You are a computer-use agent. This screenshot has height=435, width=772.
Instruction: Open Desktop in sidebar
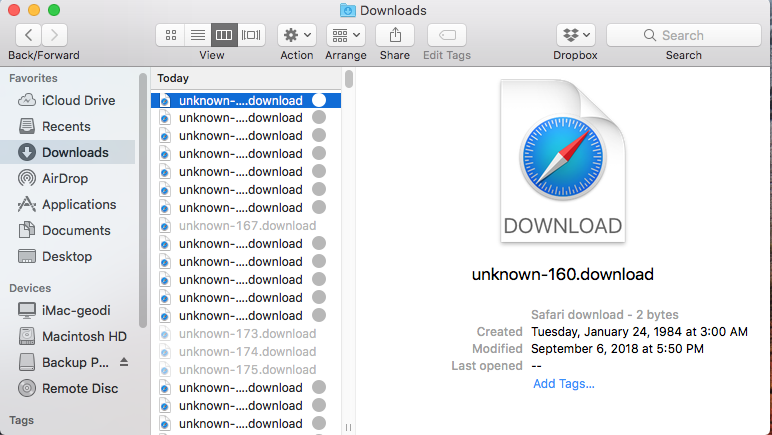point(68,256)
